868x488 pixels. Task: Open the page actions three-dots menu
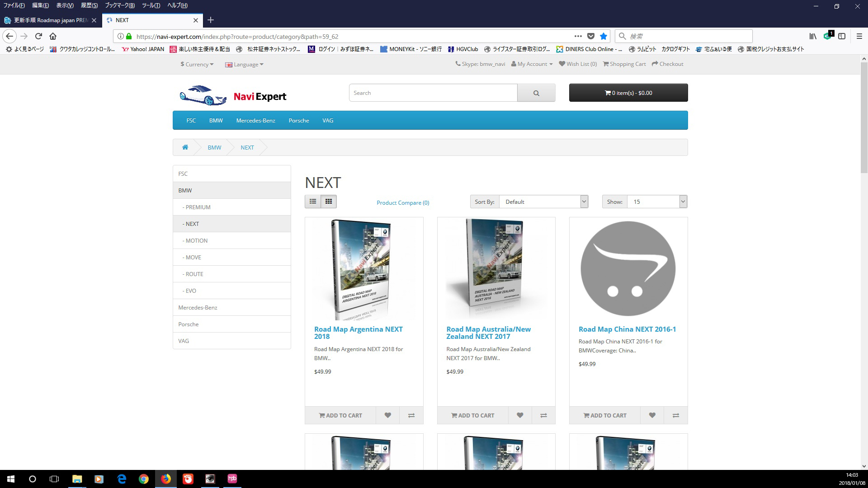pyautogui.click(x=578, y=36)
